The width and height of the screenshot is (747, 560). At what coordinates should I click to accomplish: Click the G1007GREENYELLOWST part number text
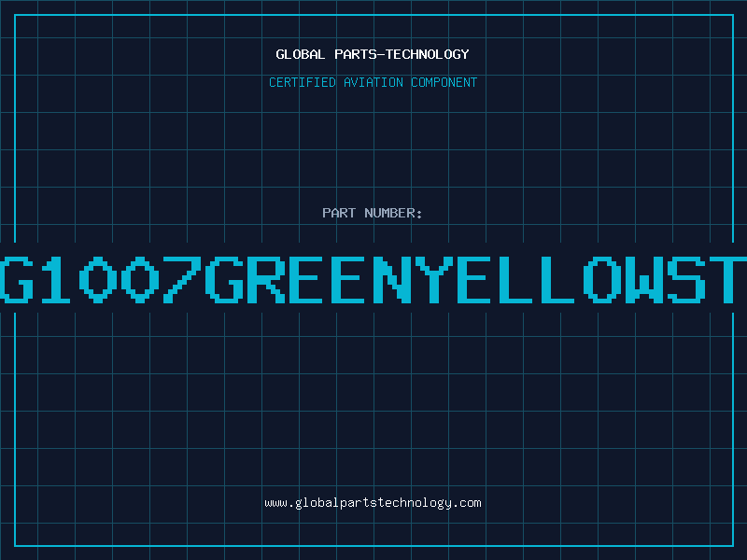[x=373, y=279]
